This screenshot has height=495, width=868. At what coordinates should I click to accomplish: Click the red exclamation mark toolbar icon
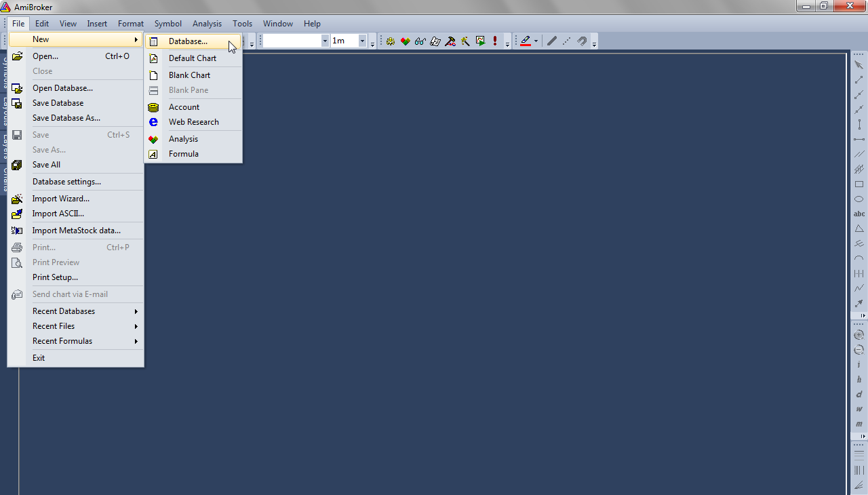(x=495, y=41)
